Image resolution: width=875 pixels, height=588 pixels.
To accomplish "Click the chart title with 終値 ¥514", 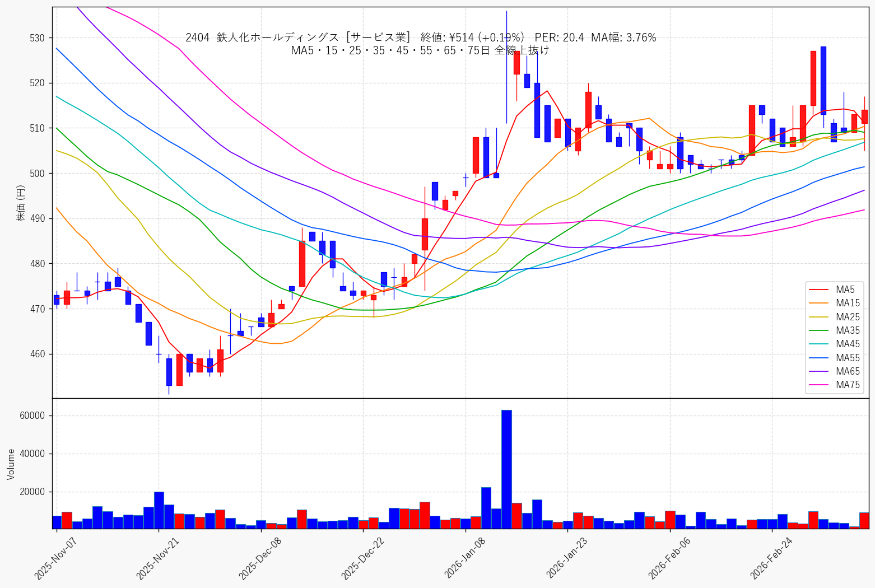I will pos(421,38).
